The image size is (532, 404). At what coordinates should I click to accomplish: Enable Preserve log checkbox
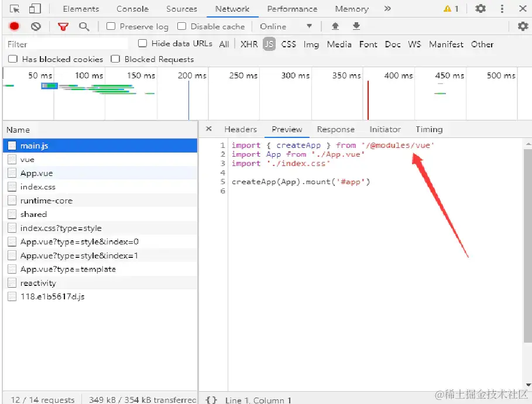coord(111,26)
